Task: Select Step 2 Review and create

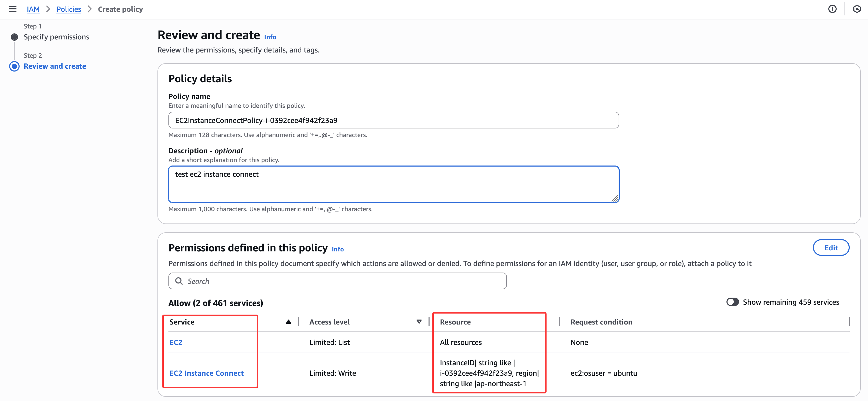Action: point(55,66)
